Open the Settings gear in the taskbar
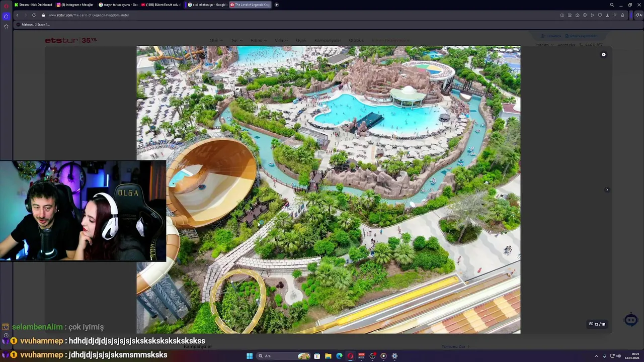Image resolution: width=644 pixels, height=362 pixels. (394, 356)
